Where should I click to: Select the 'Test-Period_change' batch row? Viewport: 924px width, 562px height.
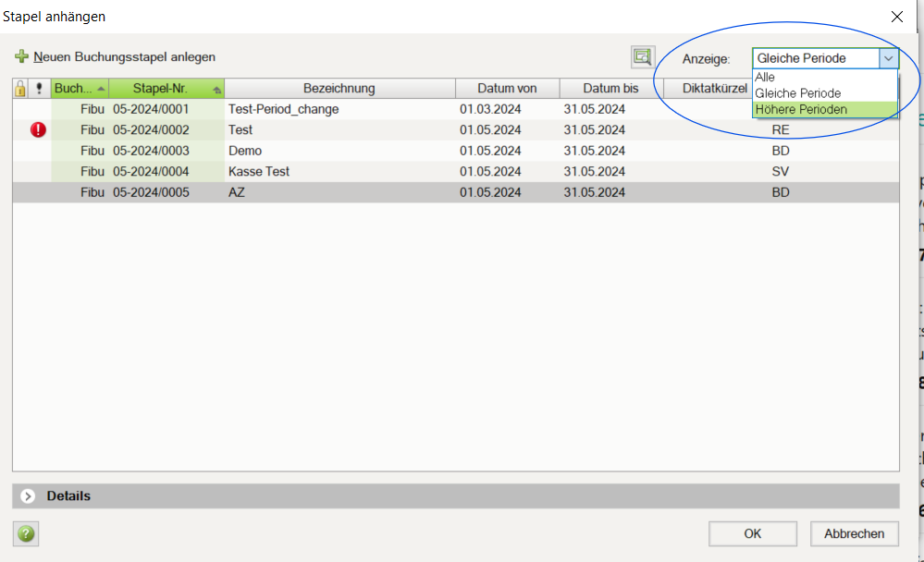pos(283,109)
